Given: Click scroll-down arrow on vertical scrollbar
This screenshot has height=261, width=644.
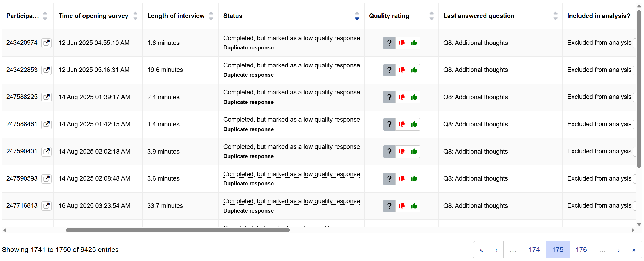Looking at the screenshot, I should click(639, 224).
